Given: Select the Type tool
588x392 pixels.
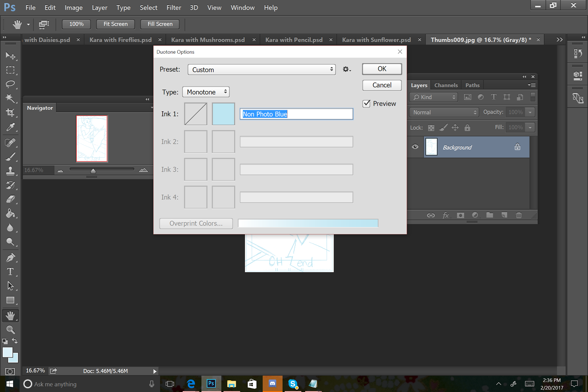Looking at the screenshot, I should [10, 272].
